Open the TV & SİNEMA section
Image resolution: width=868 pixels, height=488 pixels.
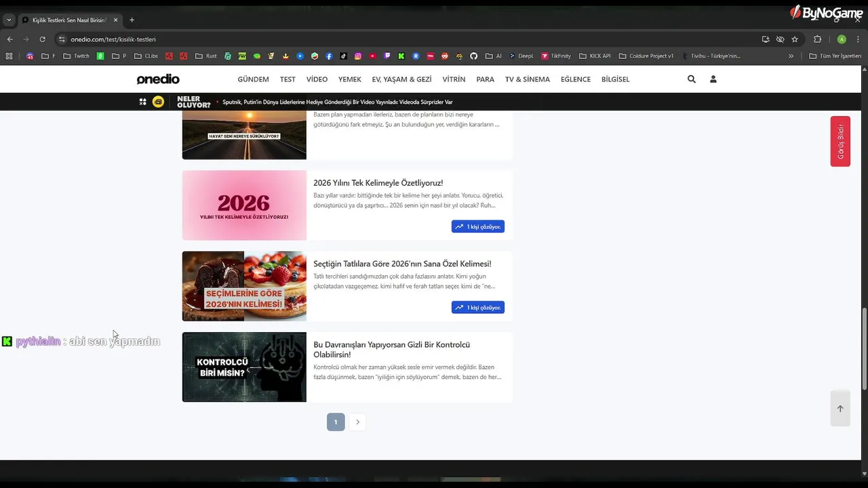pos(528,79)
